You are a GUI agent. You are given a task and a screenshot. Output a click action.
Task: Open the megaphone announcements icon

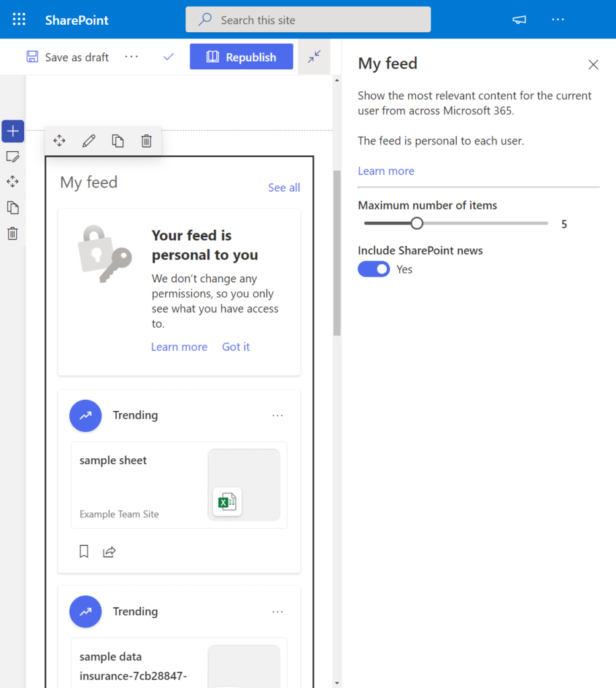(x=519, y=19)
